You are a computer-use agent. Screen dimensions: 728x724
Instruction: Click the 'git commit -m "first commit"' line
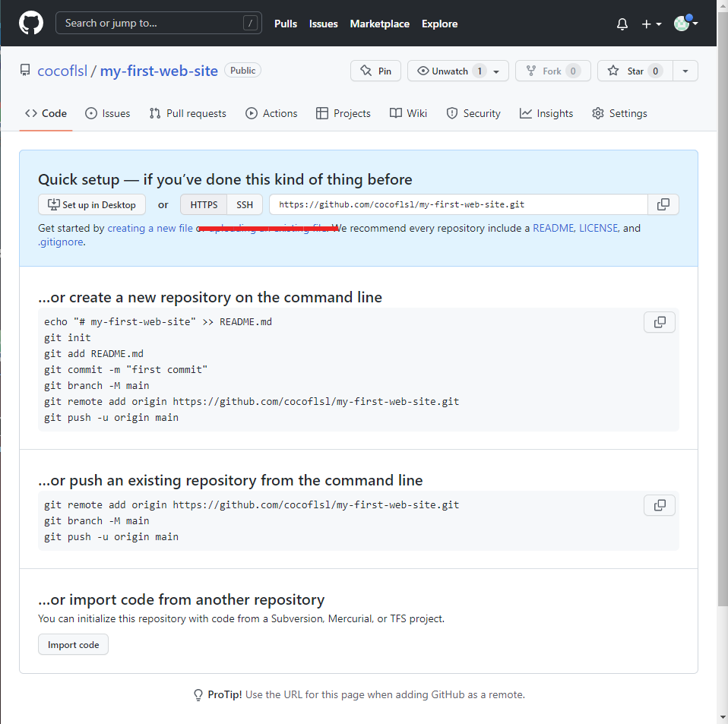point(126,370)
